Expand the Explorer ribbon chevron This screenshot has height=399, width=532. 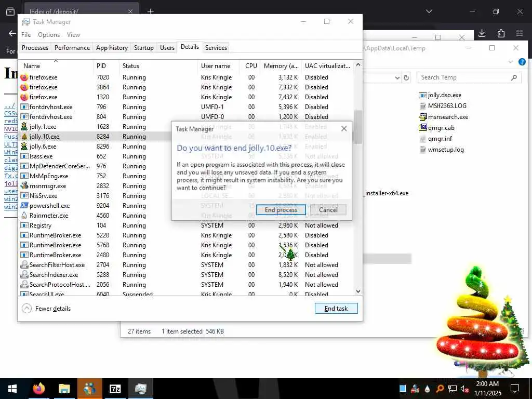[x=511, y=62]
